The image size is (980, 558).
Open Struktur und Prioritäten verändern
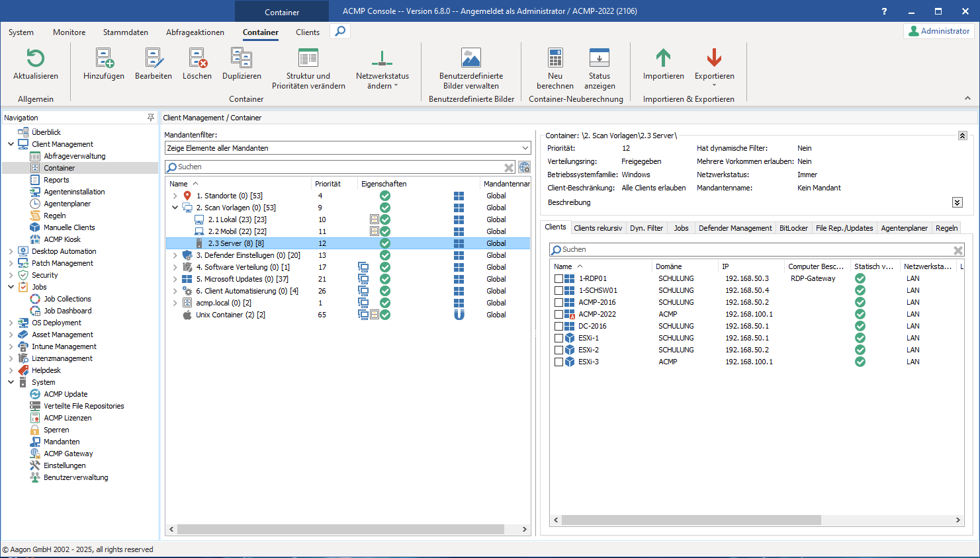point(308,59)
